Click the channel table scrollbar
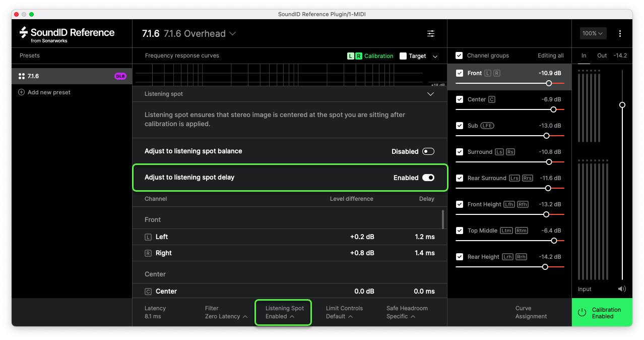 pos(443,219)
